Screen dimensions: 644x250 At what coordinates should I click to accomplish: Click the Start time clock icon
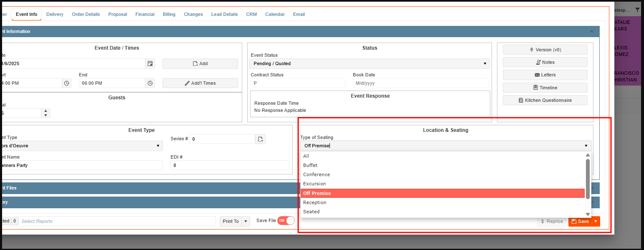point(66,83)
